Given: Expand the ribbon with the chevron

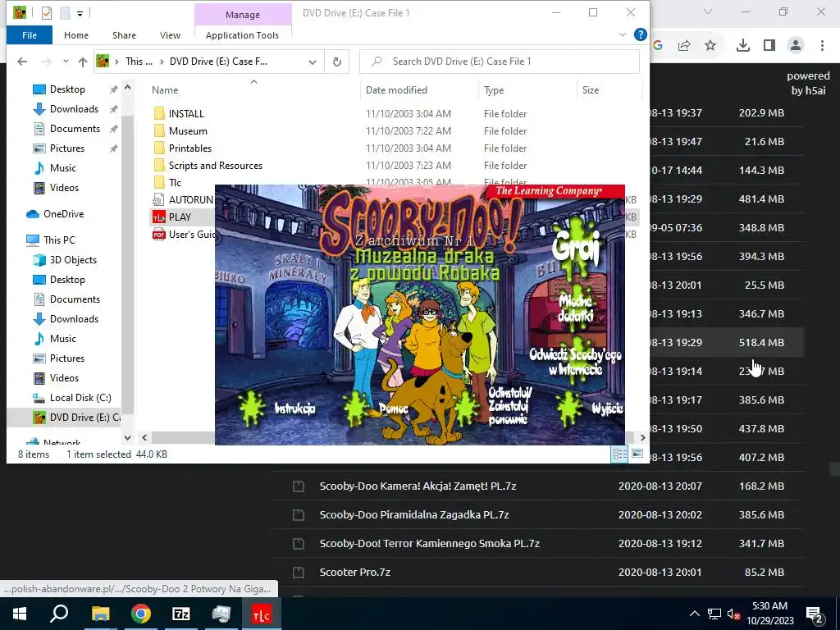Looking at the screenshot, I should 623,34.
